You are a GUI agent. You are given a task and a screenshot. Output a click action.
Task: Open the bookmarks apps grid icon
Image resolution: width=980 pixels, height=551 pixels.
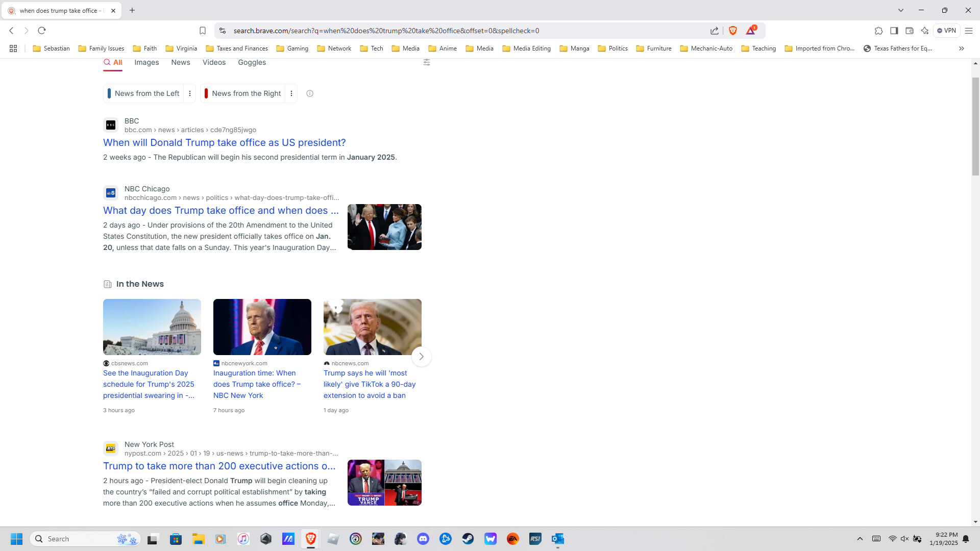(x=13, y=48)
